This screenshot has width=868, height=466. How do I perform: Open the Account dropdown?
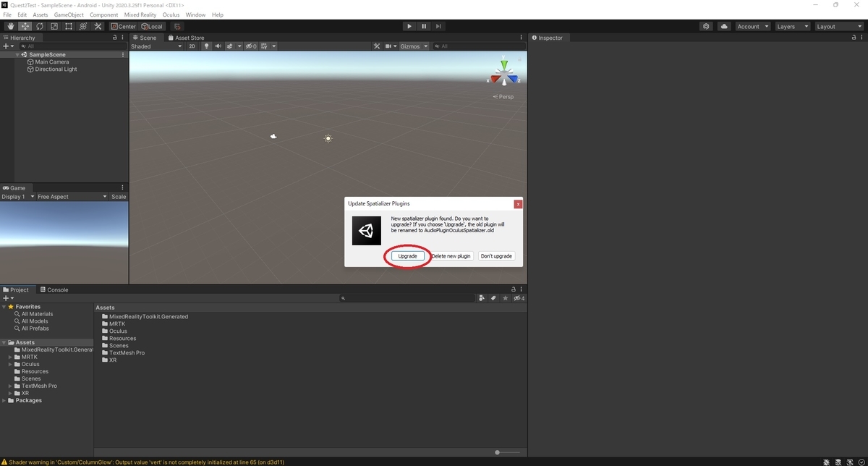(x=753, y=27)
